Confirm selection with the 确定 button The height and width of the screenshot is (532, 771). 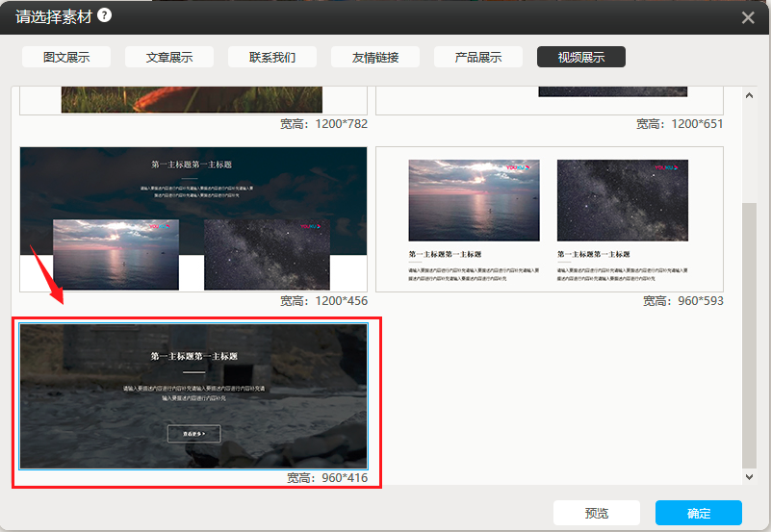tap(699, 513)
